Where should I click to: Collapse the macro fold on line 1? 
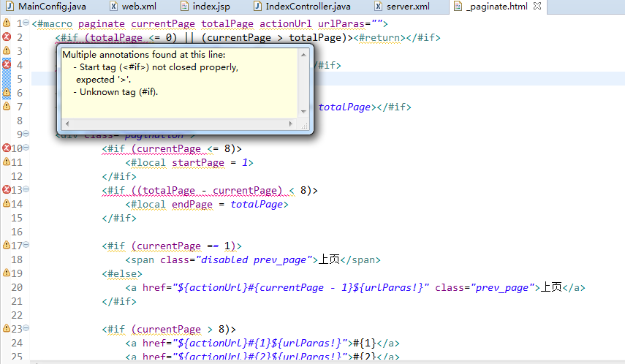click(26, 23)
